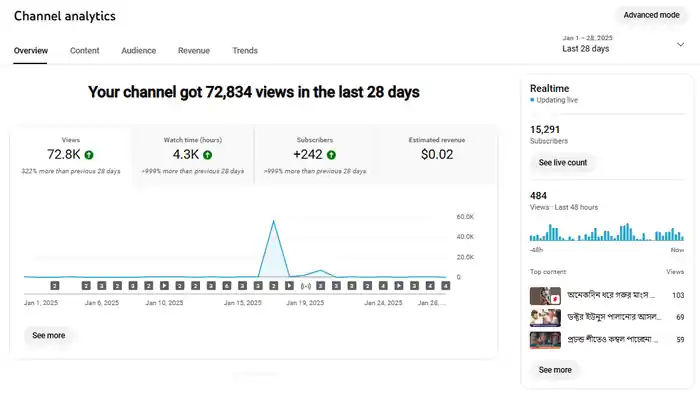Click the 60.0K y-axis label
700x395 pixels.
point(465,216)
